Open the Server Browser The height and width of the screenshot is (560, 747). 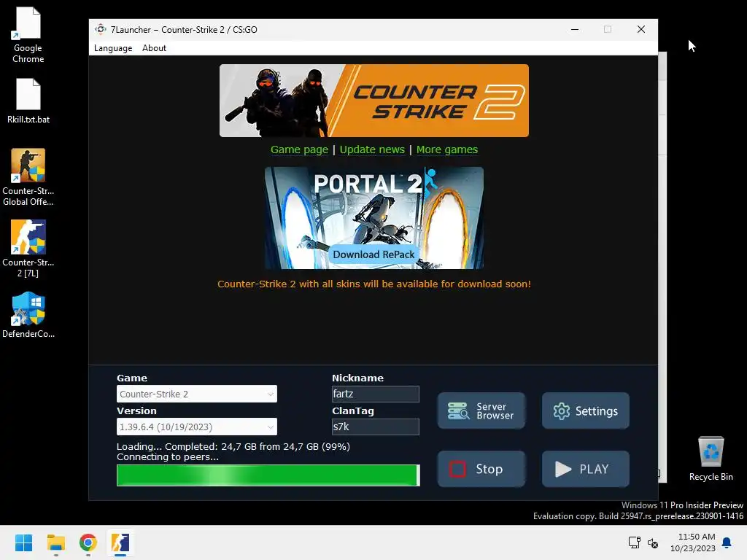(x=481, y=411)
